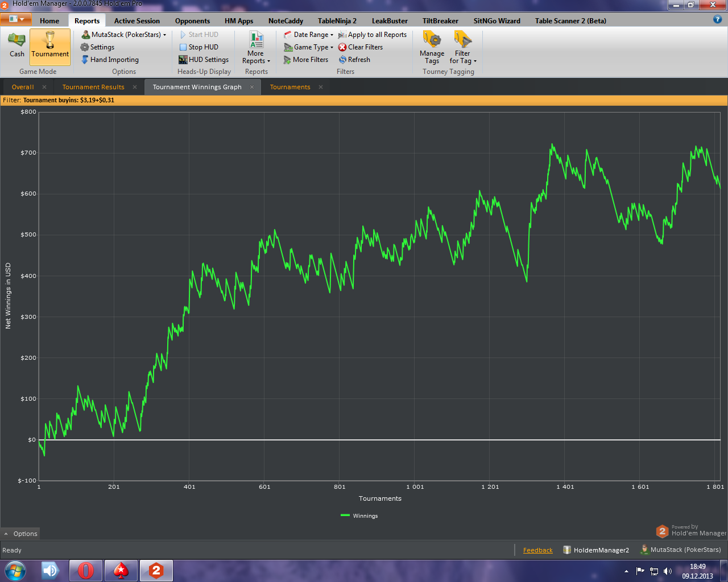Open the LeakBuster tab
The height and width of the screenshot is (582, 728).
coord(390,21)
